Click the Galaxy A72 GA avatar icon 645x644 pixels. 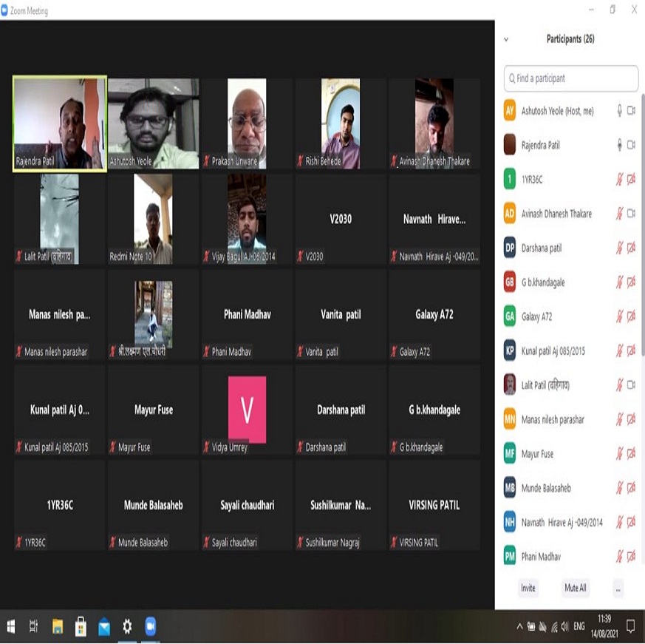pos(510,316)
